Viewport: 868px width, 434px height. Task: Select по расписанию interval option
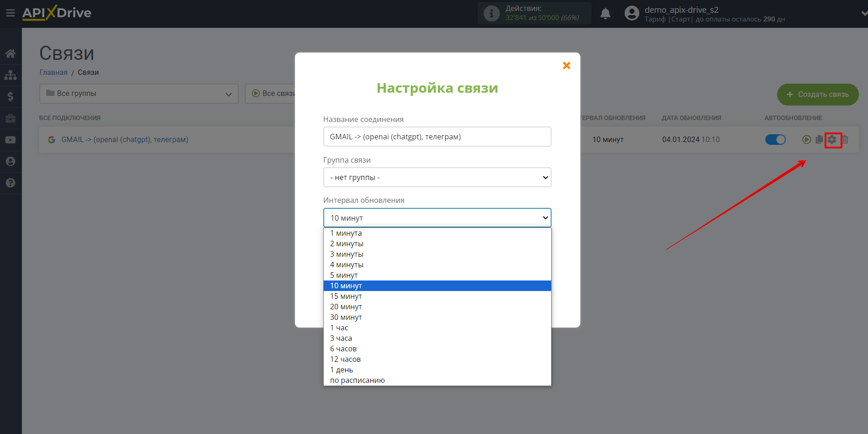[x=437, y=380]
